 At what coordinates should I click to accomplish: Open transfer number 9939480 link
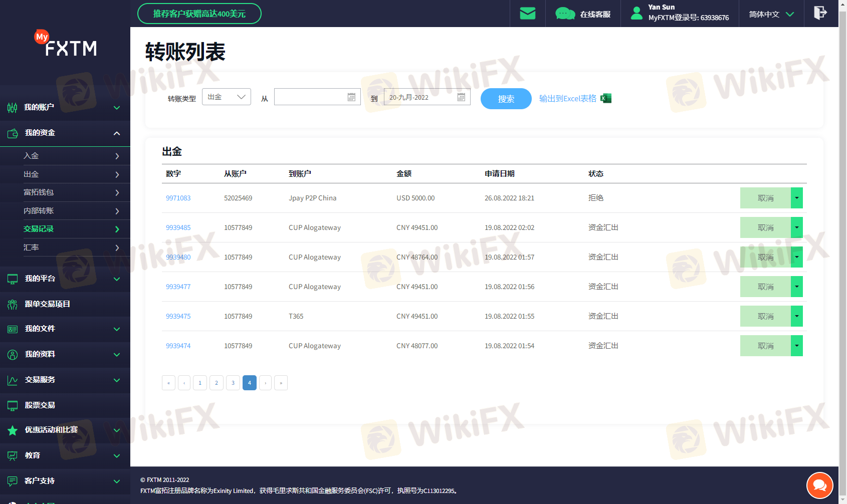(x=178, y=257)
